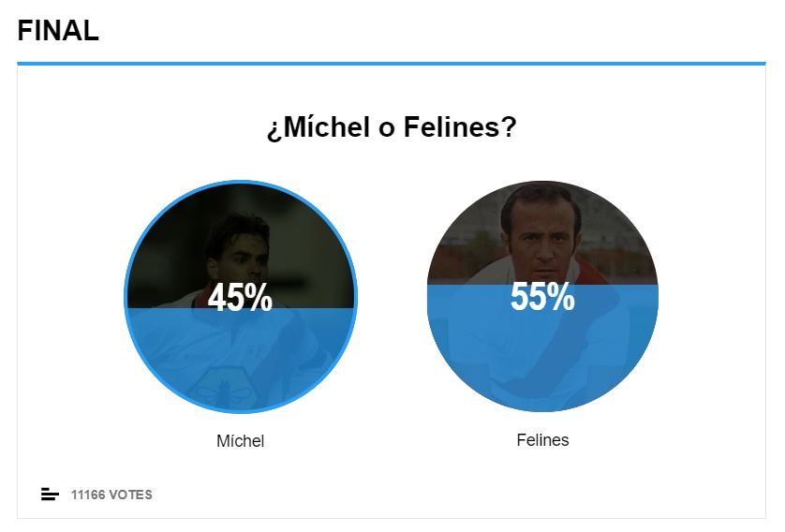
Task: Click the FINAL section heading
Action: [58, 31]
